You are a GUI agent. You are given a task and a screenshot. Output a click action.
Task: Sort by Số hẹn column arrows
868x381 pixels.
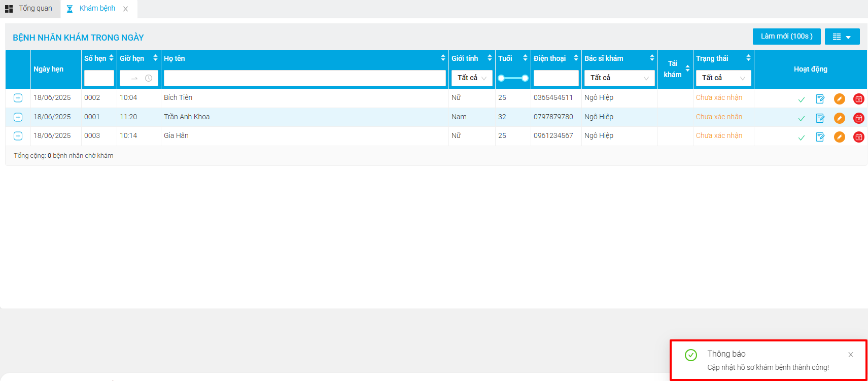pos(112,58)
